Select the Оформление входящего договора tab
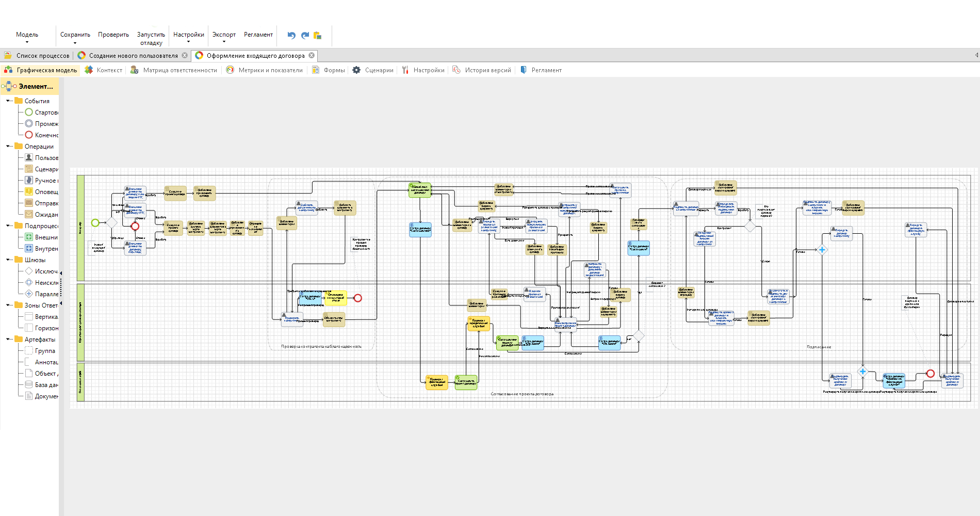The image size is (980, 516). [255, 55]
